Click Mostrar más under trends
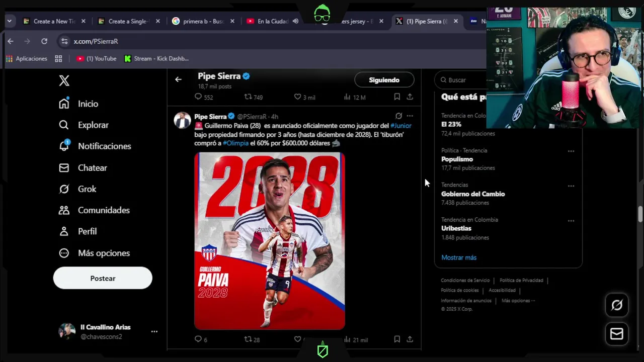 [459, 257]
